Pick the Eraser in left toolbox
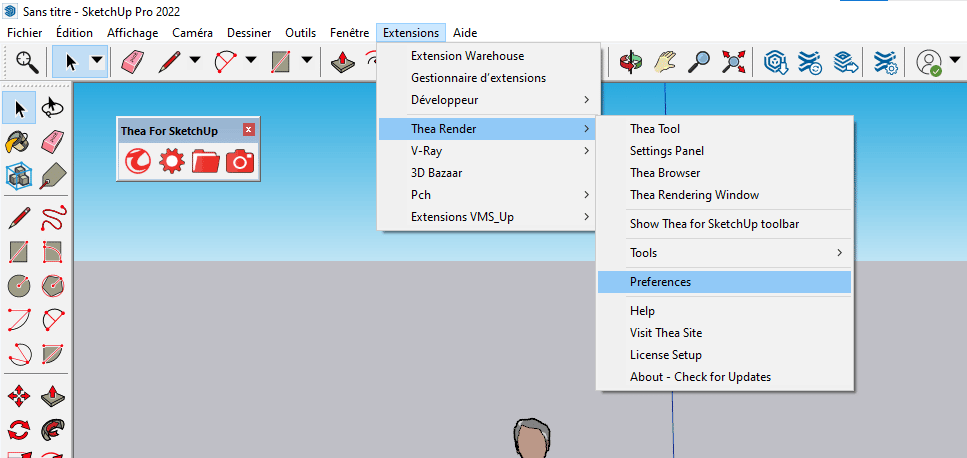Viewport: 967px width, 458px height. [52, 143]
